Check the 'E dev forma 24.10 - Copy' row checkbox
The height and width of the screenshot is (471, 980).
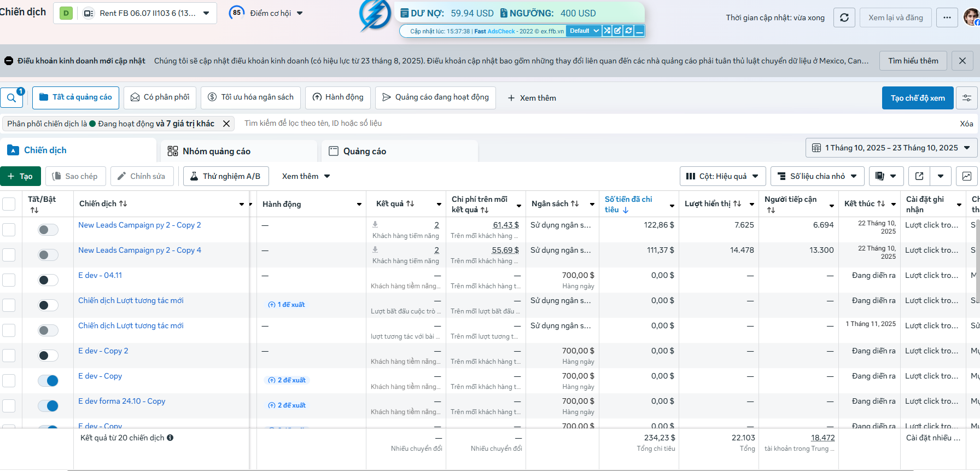click(x=9, y=406)
